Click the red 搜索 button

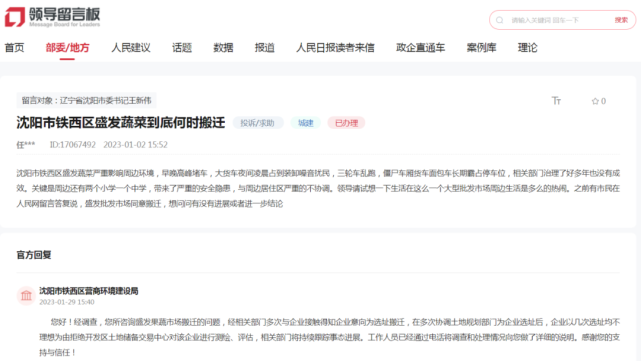point(621,20)
